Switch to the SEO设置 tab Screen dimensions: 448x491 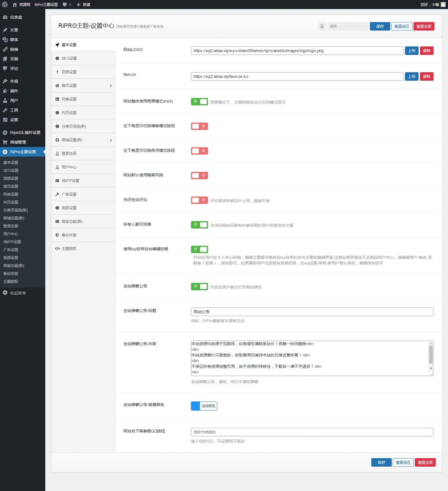[x=69, y=58]
